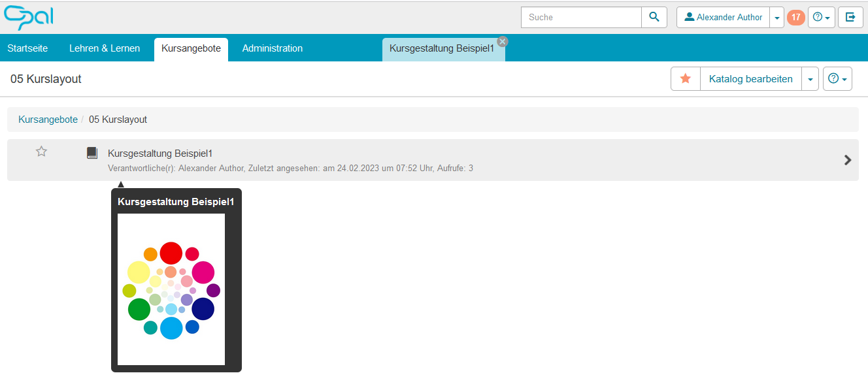
Task: Click the OPAL logo
Action: coord(28,18)
